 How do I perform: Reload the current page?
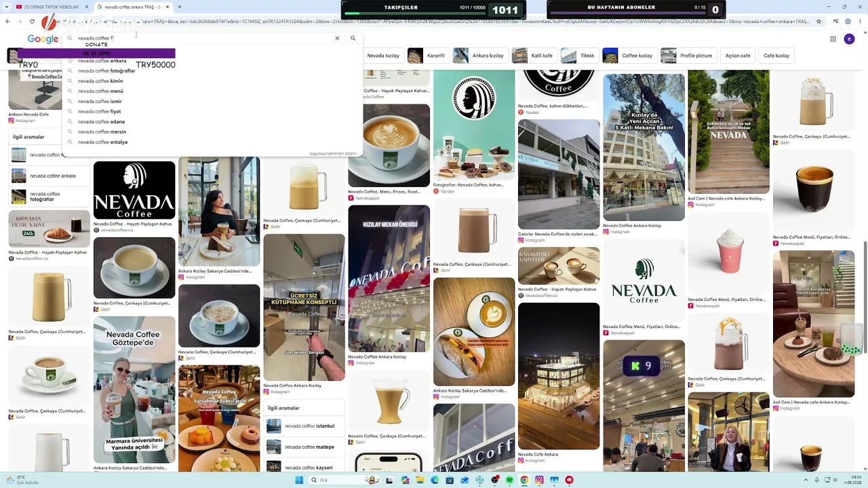click(x=32, y=21)
